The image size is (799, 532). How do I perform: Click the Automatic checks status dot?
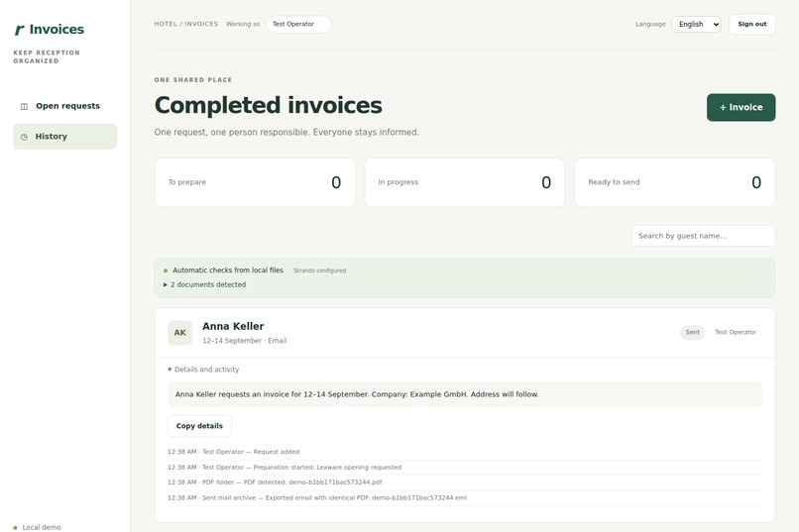(x=166, y=270)
